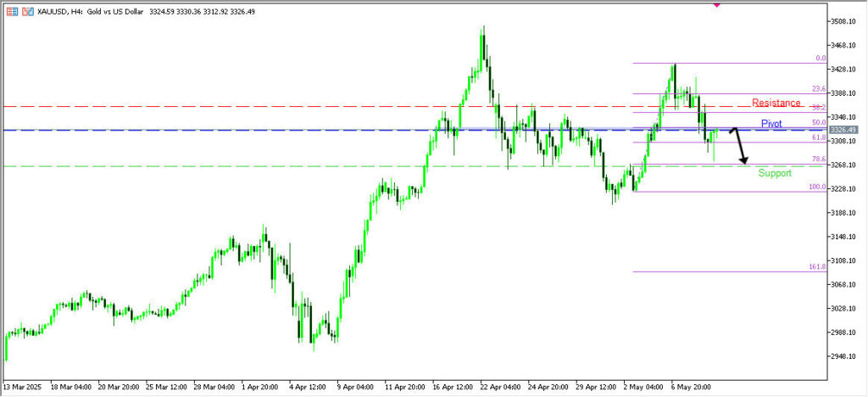Select the green Support label

tap(775, 173)
